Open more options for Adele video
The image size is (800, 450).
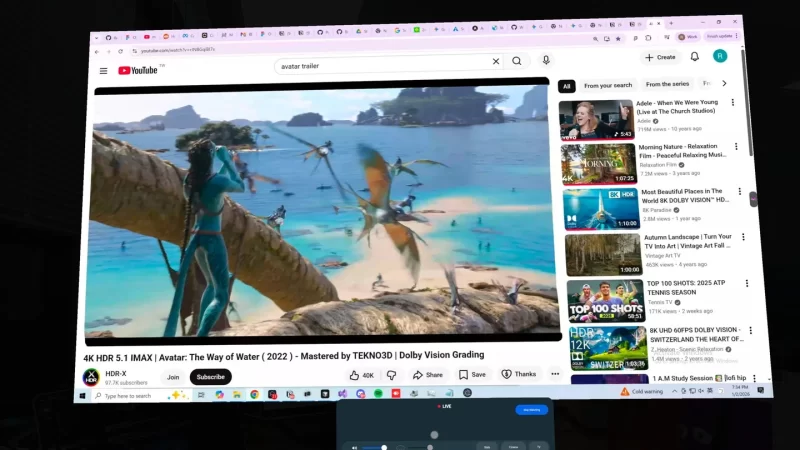click(x=733, y=103)
